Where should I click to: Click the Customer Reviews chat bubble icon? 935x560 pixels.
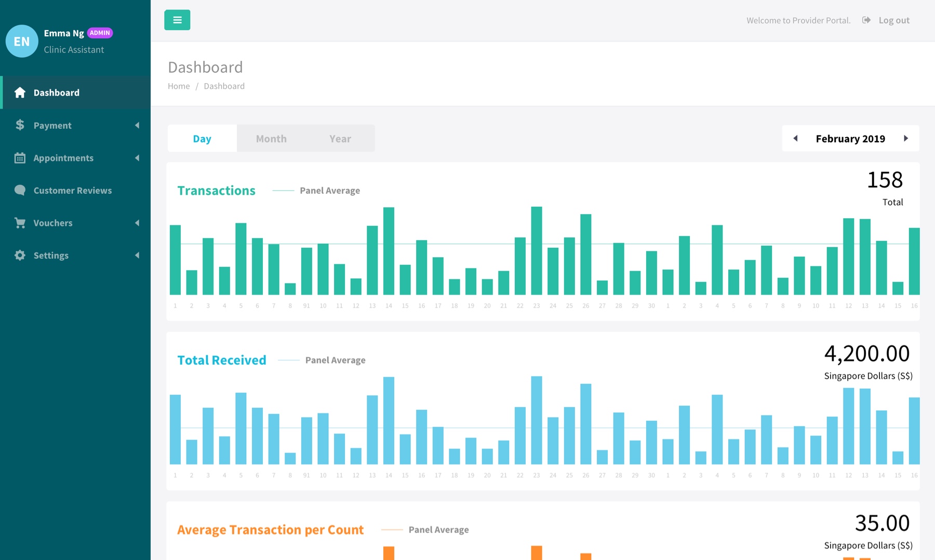[x=20, y=190]
